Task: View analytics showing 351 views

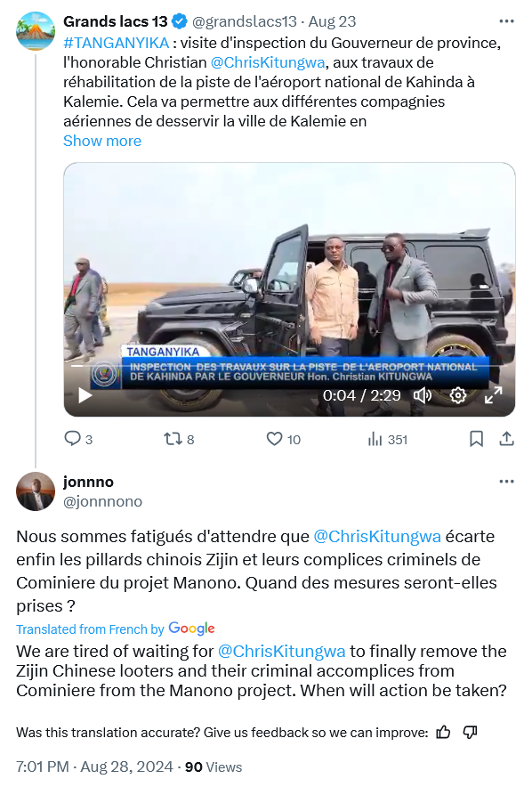Action: coord(387,440)
